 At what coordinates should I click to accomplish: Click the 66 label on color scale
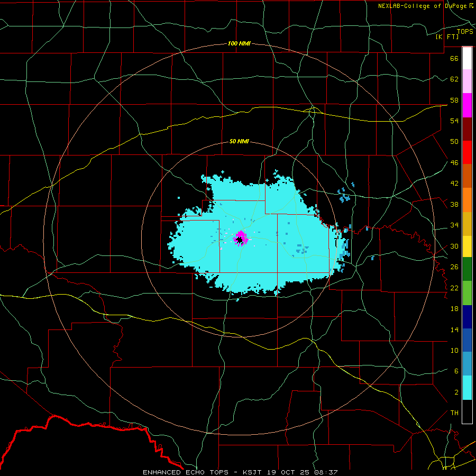pyautogui.click(x=454, y=58)
